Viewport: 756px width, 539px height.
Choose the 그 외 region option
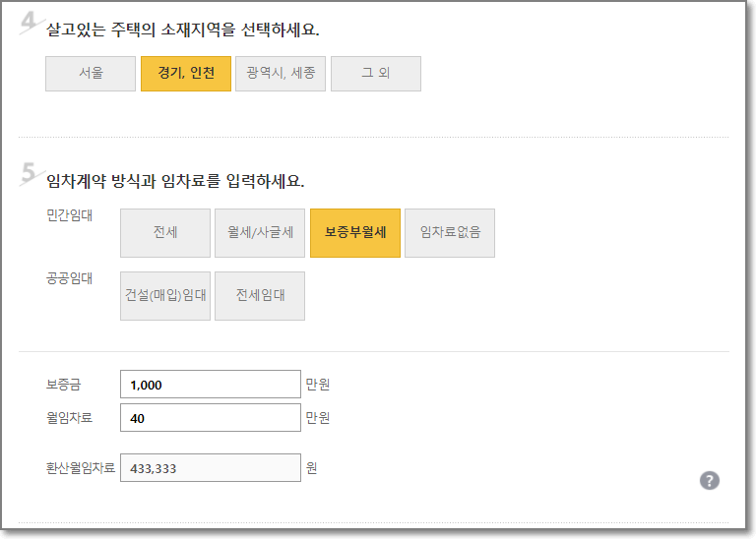point(376,74)
